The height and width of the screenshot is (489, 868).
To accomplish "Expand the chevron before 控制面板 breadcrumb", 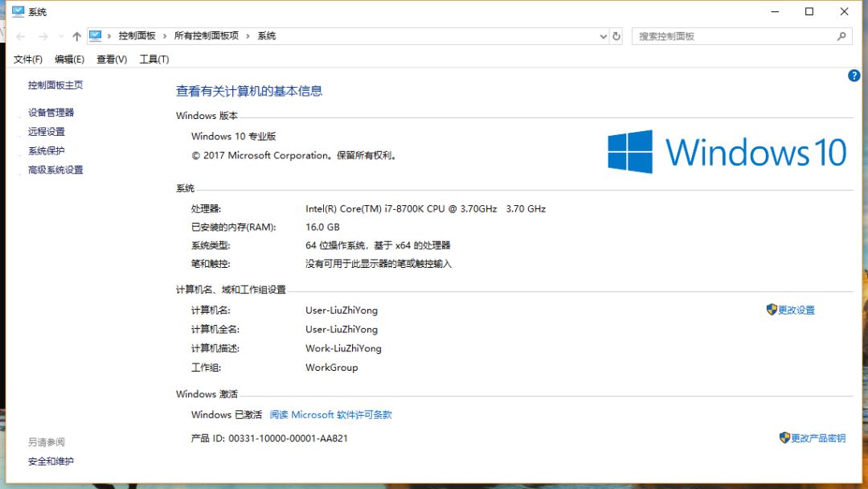I will click(x=109, y=36).
